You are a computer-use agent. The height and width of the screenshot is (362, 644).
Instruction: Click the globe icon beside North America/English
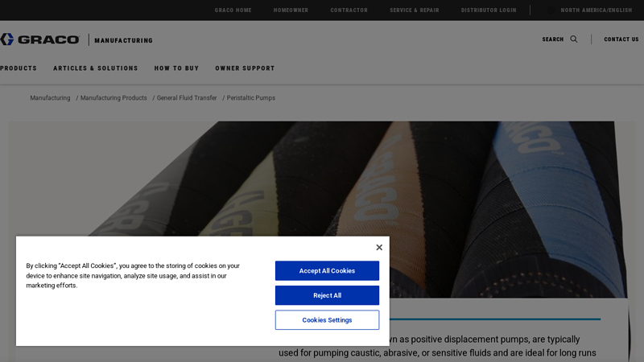[551, 10]
